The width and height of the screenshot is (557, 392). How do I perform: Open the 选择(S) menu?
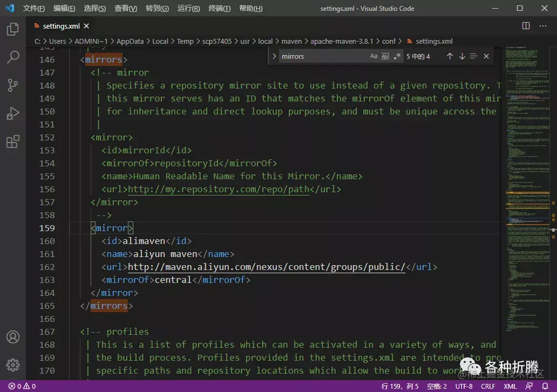coord(95,8)
